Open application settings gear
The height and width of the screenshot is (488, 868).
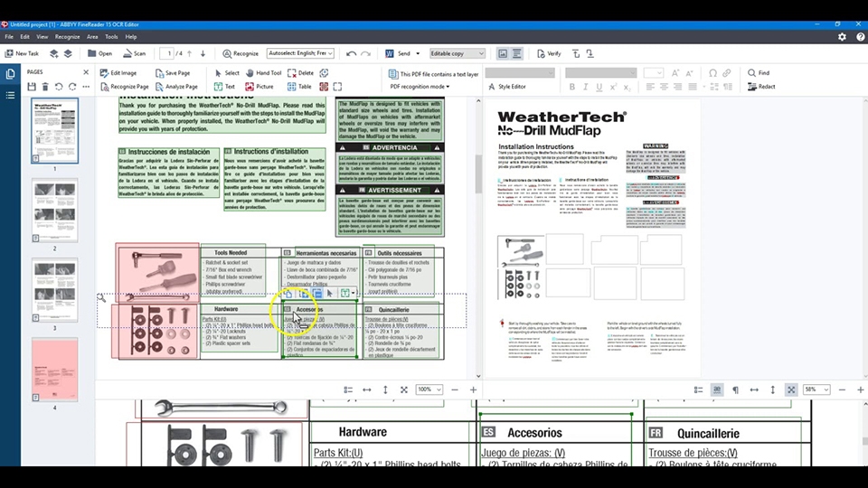tap(842, 37)
